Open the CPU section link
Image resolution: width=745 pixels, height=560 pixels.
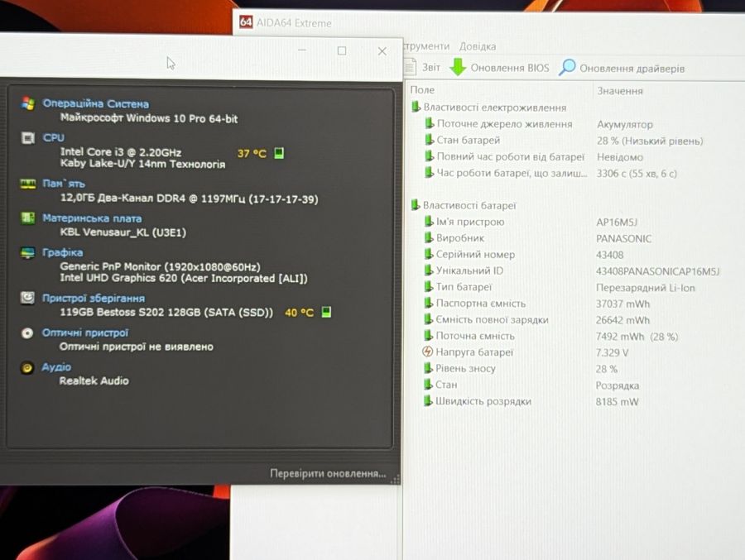tap(53, 138)
